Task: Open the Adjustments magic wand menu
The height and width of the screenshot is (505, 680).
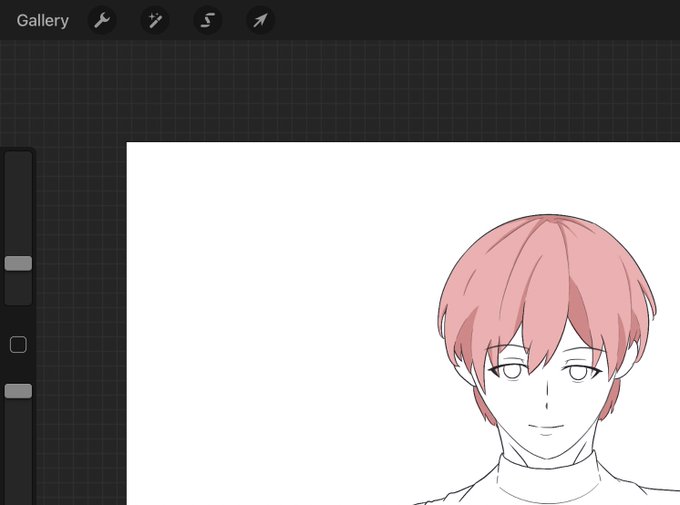Action: 155,20
